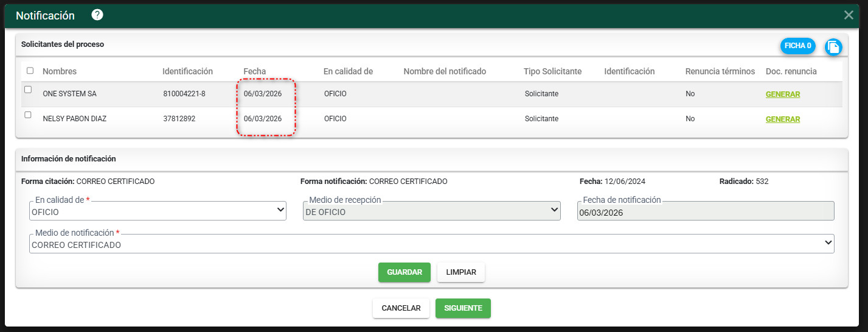Image resolution: width=868 pixels, height=332 pixels.
Task: Check the NELSY PABON DIAZ row checkbox
Action: 28,115
